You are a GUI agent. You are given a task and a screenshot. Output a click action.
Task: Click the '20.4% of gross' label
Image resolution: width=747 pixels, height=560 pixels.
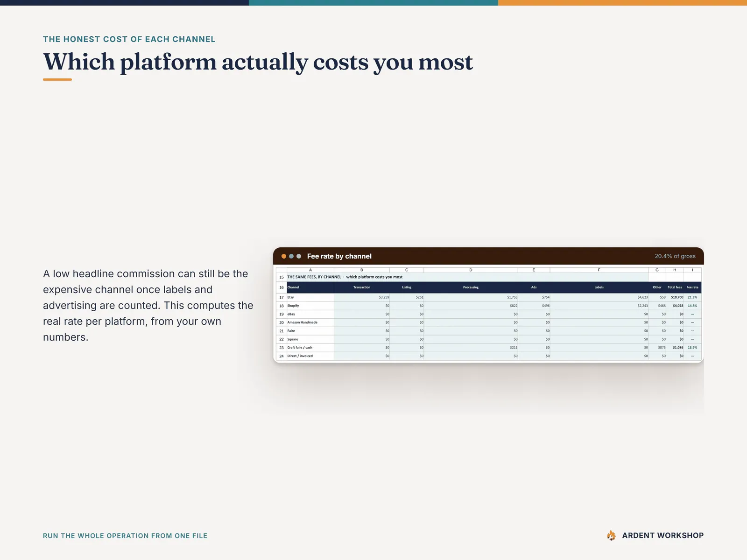click(675, 256)
